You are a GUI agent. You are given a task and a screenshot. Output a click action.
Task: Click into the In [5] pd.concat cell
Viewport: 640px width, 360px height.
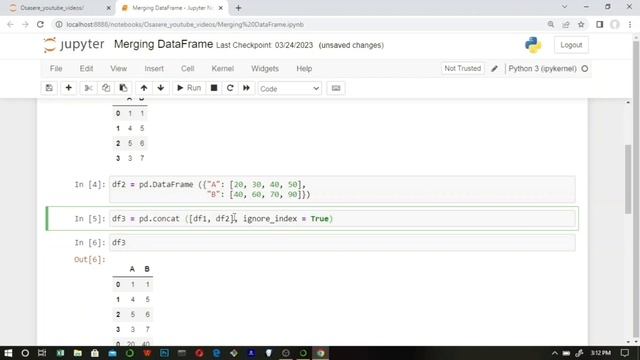tap(342, 219)
